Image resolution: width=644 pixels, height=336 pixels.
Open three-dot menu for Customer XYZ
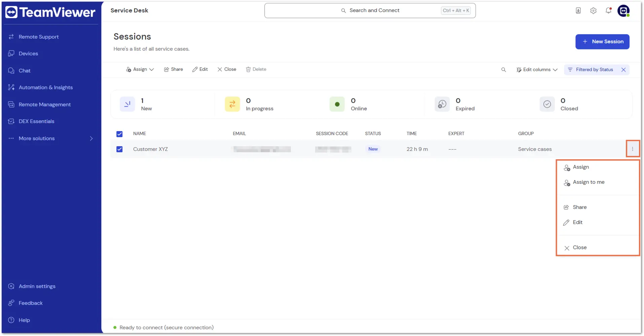point(632,149)
